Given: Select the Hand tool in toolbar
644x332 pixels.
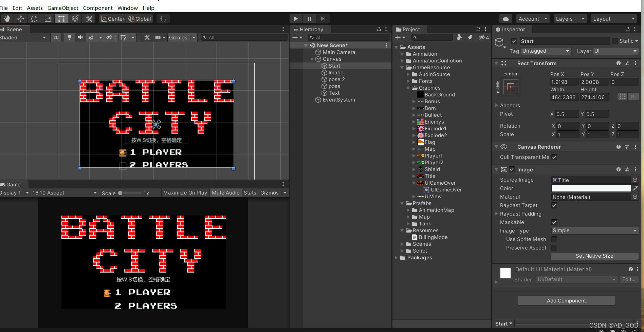Looking at the screenshot, I should 7,19.
